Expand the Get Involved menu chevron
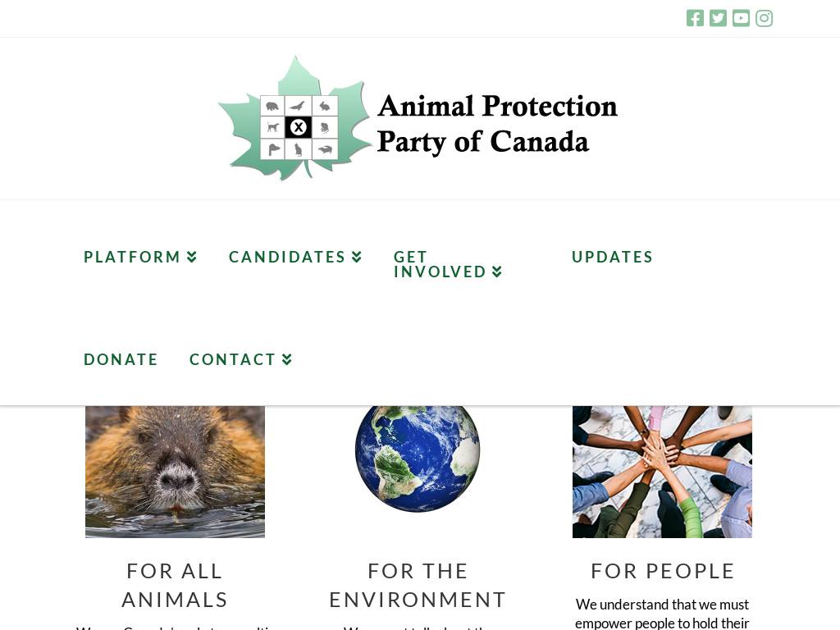 [x=497, y=272]
